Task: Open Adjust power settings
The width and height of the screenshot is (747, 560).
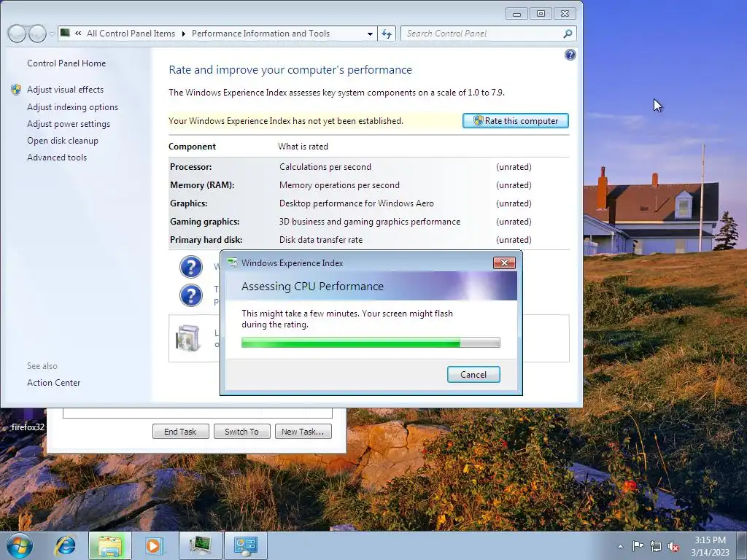Action: tap(69, 124)
